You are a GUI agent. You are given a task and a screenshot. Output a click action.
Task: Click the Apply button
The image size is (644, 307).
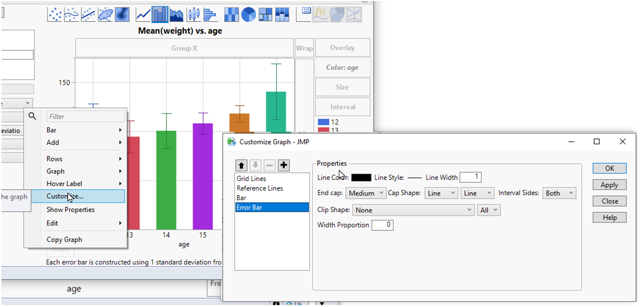(x=609, y=185)
